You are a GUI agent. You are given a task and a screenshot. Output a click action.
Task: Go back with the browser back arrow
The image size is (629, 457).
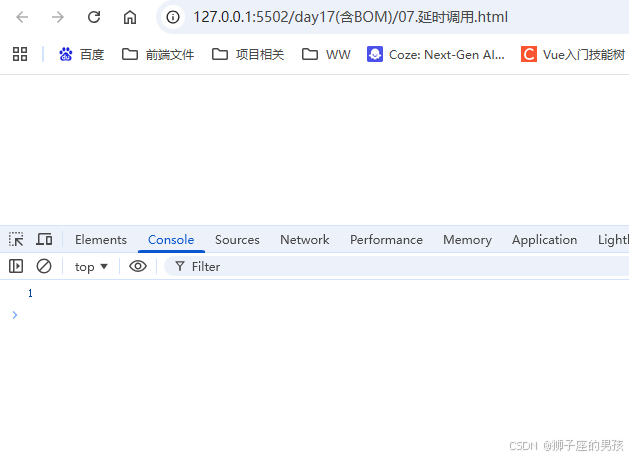pyautogui.click(x=22, y=17)
